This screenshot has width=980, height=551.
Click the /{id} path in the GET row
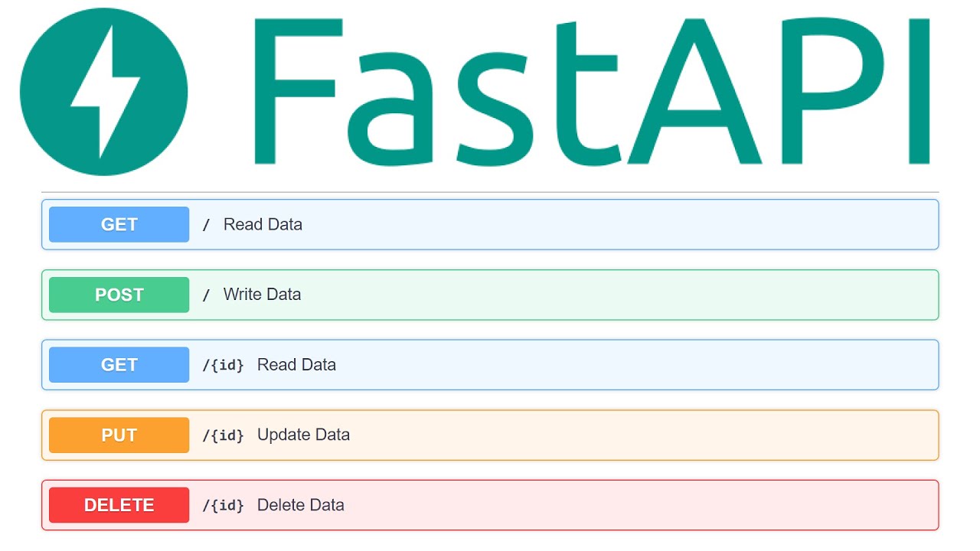(223, 365)
